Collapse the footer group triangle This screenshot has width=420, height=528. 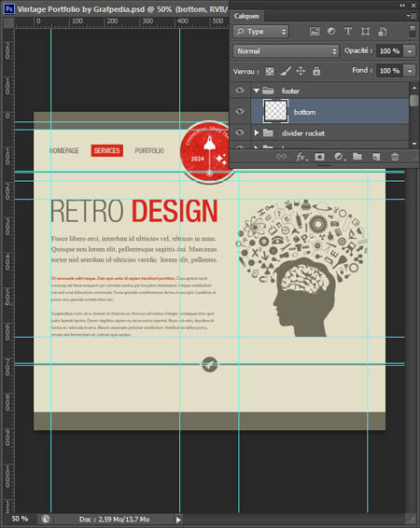[257, 90]
